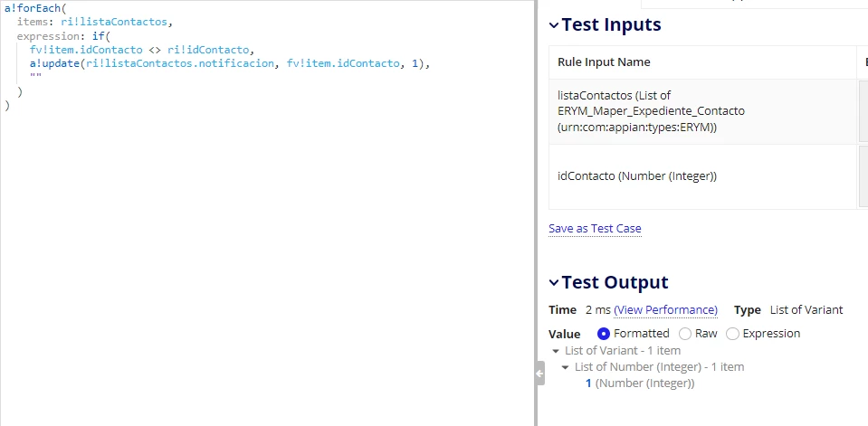868x426 pixels.
Task: Collapse the List of Variant tree node
Action: point(555,351)
